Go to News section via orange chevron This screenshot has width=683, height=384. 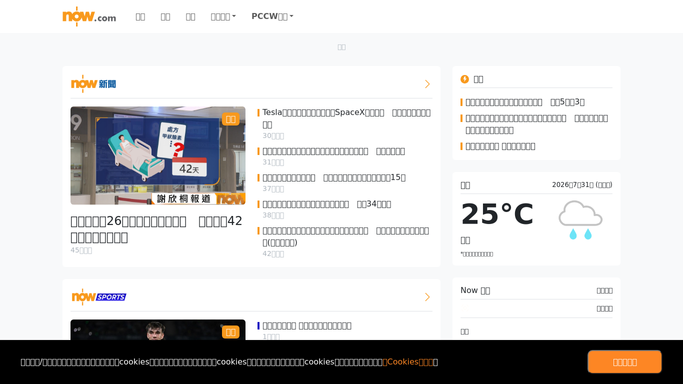click(x=427, y=84)
